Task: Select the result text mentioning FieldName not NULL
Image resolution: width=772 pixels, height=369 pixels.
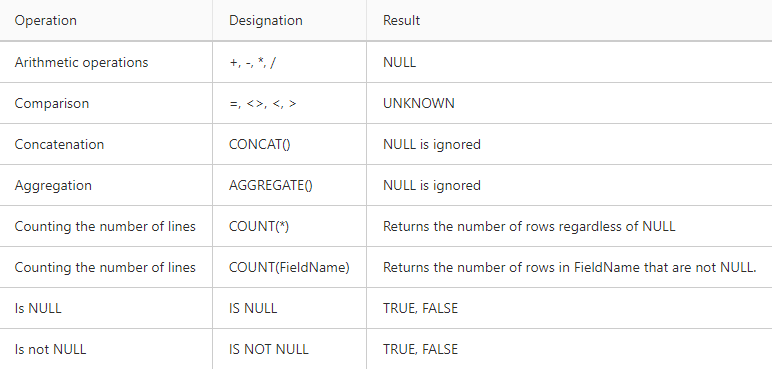Action: click(570, 267)
